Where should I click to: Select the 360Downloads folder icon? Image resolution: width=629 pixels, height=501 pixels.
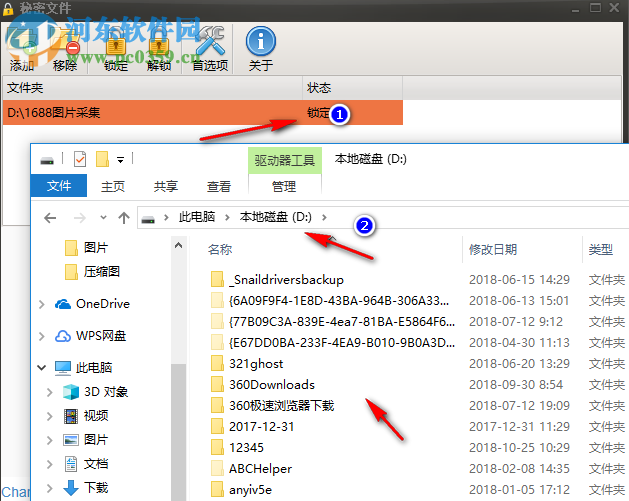click(217, 384)
